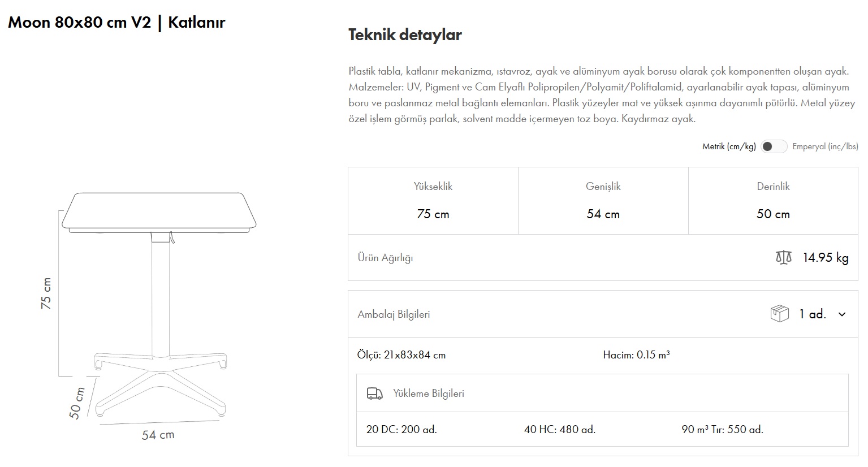Open the 1 ad. quantity dropdown
Viewport: 868px width, 467px height.
pyautogui.click(x=813, y=314)
